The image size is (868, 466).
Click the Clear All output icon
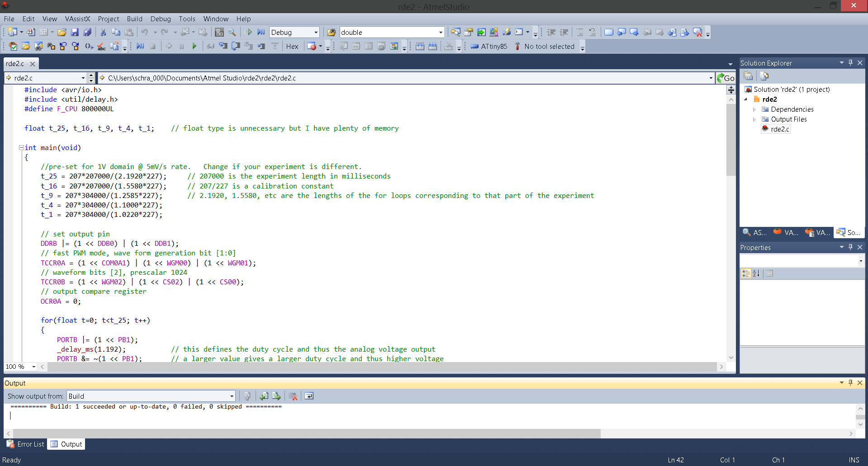tap(293, 396)
